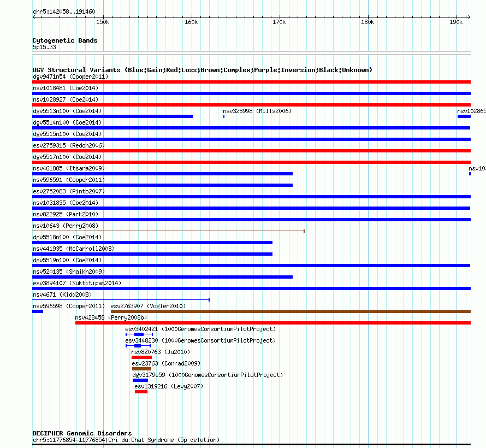This screenshot has width=486, height=448.
Task: Click the dgv9471n54 (Cooper2011) variant label
Action: (70, 76)
